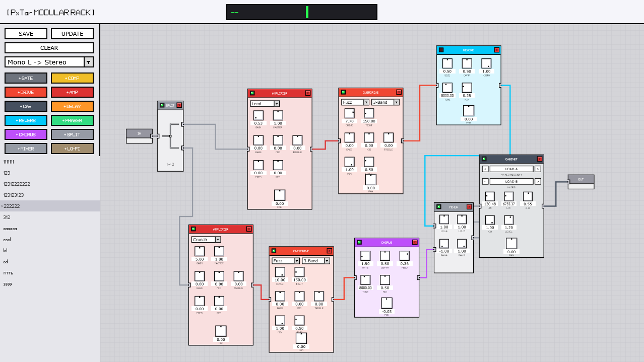Add a module with the +LO-FI button
Screen dimensions: 644x362
click(x=72, y=149)
